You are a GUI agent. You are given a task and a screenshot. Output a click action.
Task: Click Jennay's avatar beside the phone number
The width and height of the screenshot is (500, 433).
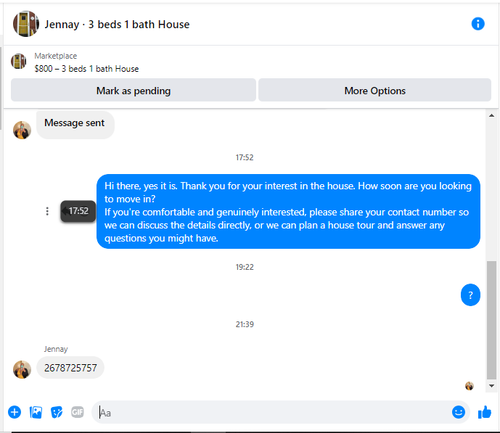tap(22, 369)
